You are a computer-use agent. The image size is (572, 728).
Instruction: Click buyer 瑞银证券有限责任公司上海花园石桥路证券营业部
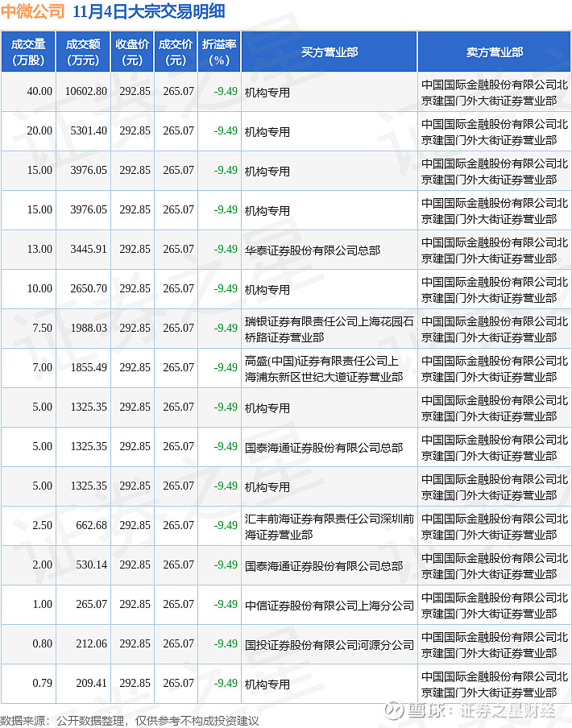tap(330, 329)
